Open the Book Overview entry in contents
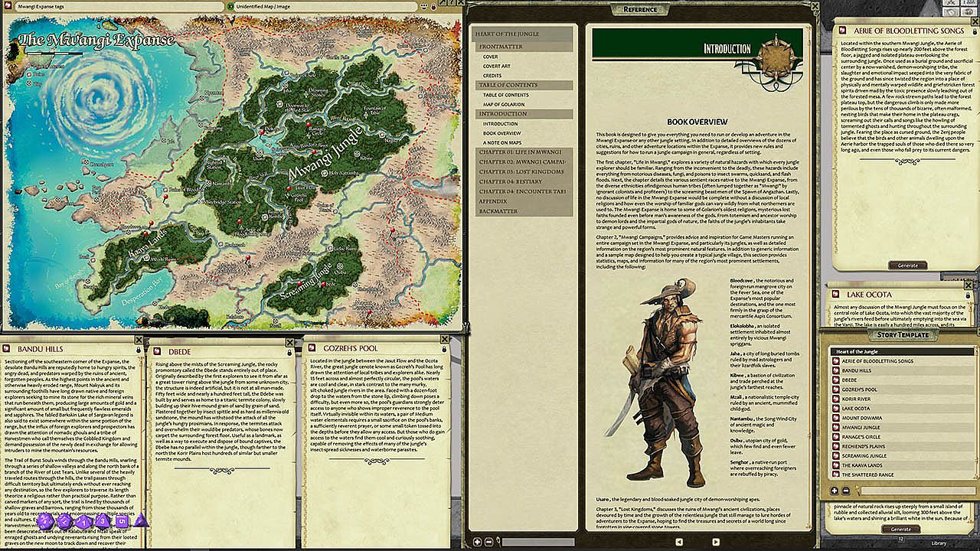 pos(502,133)
